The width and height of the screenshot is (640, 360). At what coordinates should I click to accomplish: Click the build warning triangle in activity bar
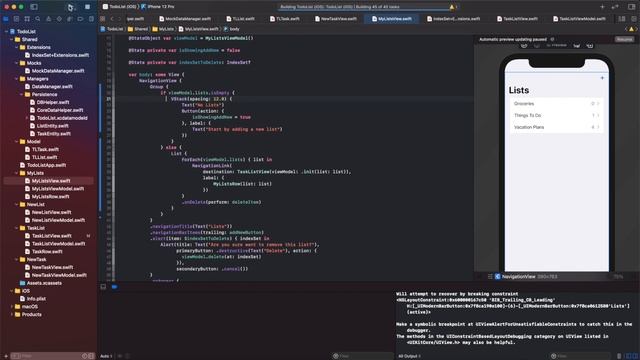[x=451, y=7]
